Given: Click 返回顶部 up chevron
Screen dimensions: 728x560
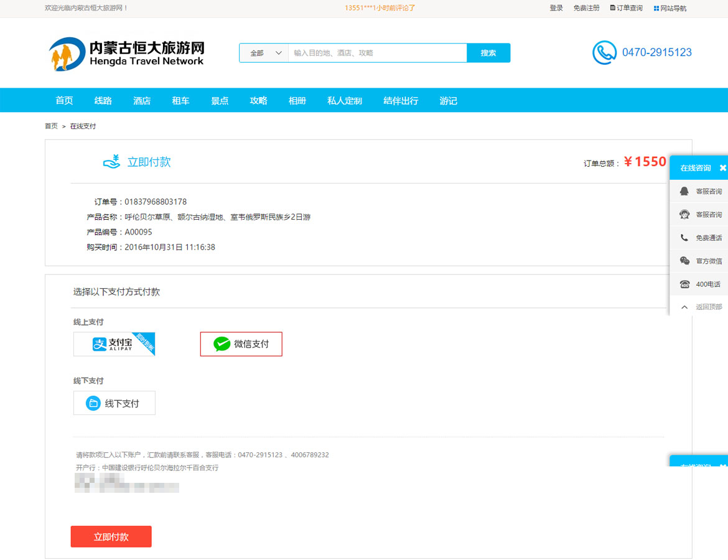Looking at the screenshot, I should [x=684, y=307].
